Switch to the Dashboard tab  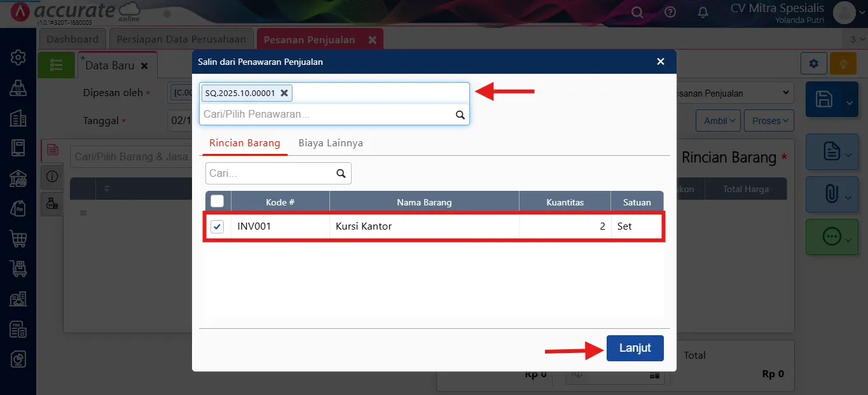point(72,39)
